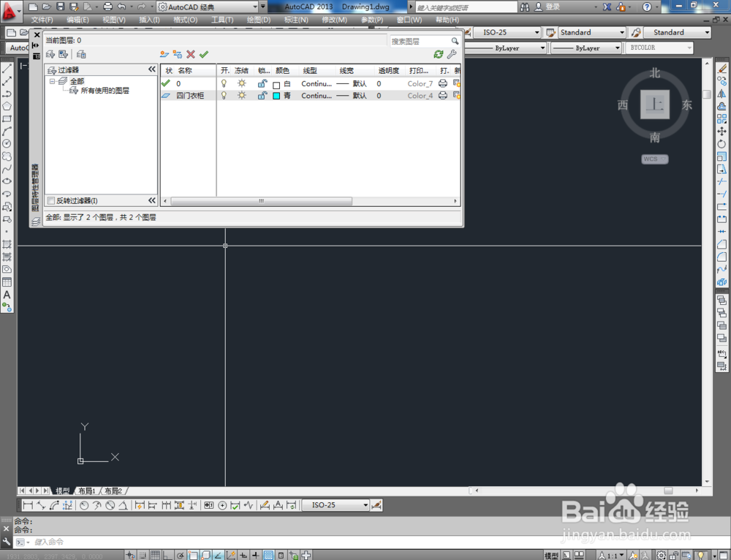
Task: Select the Multiline Text A tool
Action: [x=7, y=295]
